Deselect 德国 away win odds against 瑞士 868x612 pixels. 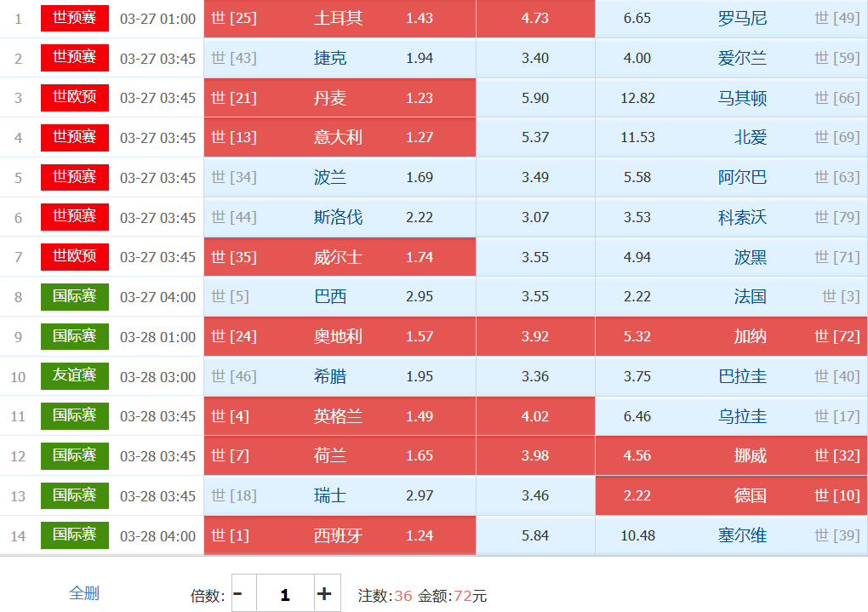731,495
